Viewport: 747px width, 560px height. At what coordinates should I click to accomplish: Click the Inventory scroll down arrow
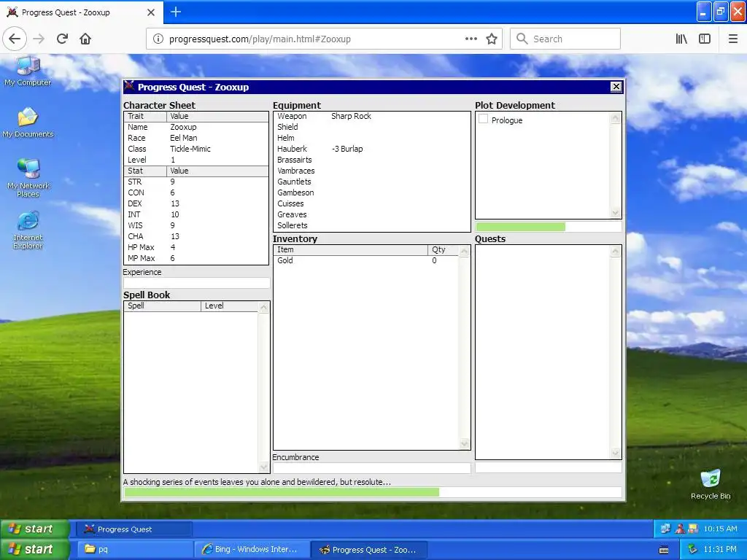tap(465, 443)
